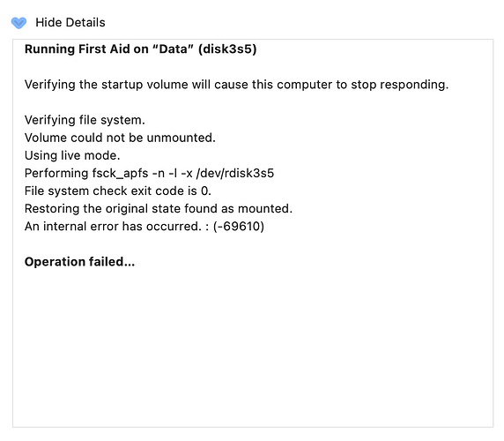Select the exit code is 0 line
This screenshot has height=441, width=504.
click(118, 191)
